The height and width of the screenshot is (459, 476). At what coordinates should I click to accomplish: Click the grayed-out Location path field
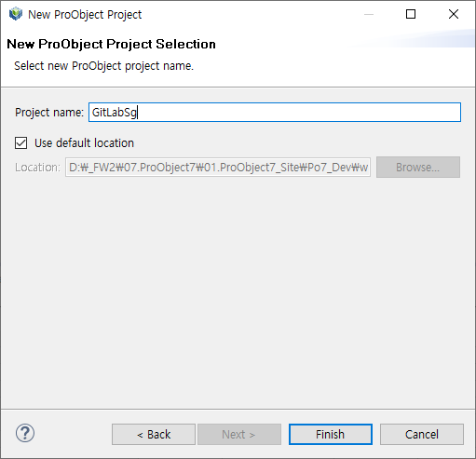pos(218,168)
